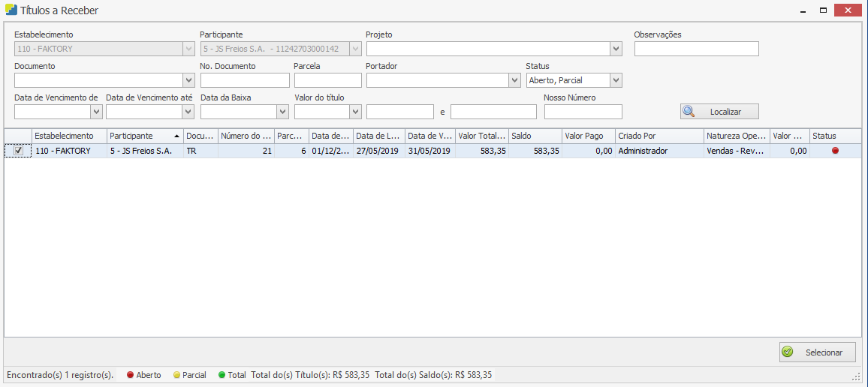Viewport: 868px width, 387px height.
Task: Click the Observações text field
Action: [696, 49]
